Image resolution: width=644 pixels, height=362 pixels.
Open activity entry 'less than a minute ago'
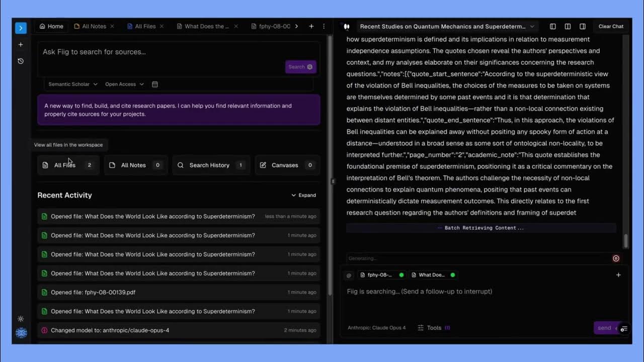[179, 216]
